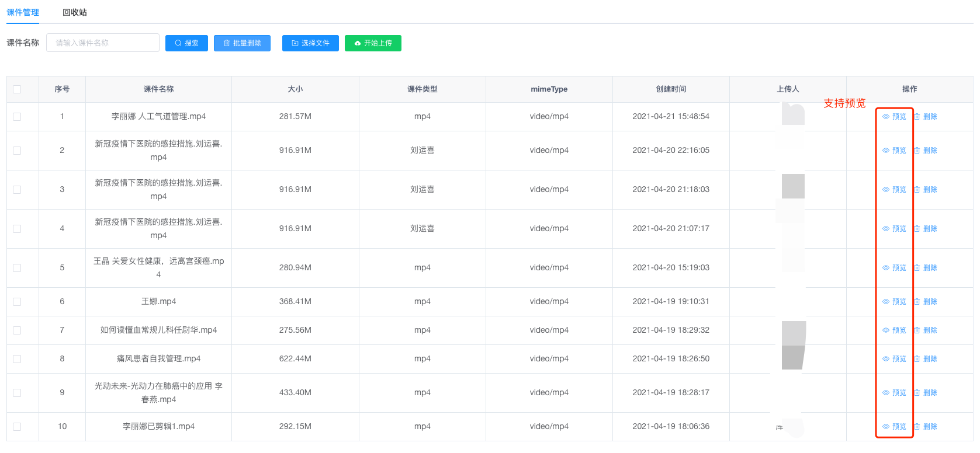Screen dimensions: 980x453
Task: Click trash icon for row 5 courseware
Action: point(917,268)
